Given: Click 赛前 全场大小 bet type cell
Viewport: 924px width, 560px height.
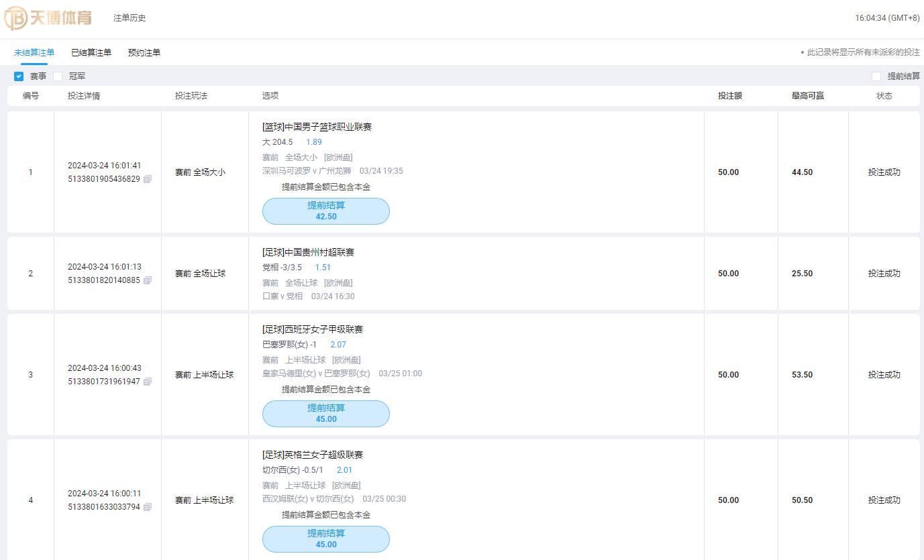Looking at the screenshot, I should (200, 172).
